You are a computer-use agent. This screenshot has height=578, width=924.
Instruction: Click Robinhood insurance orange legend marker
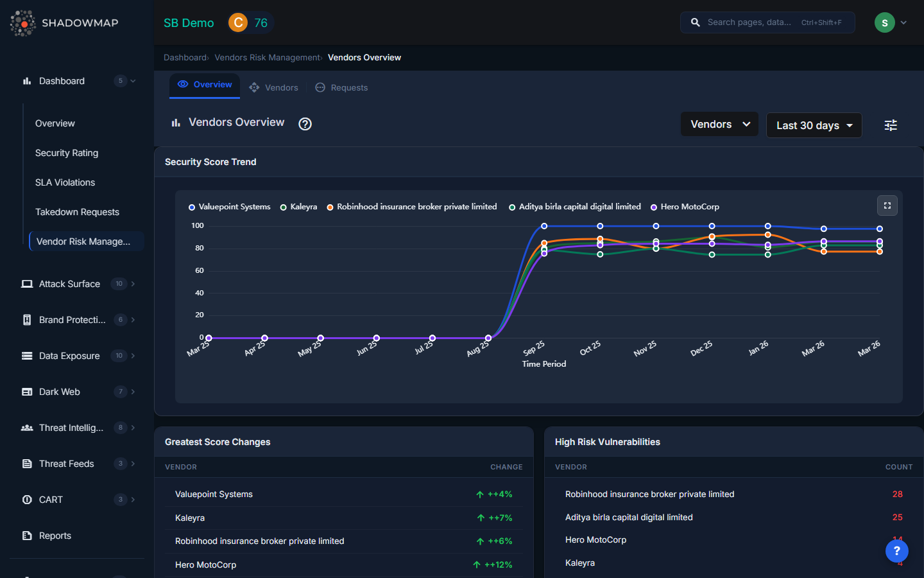[x=330, y=207]
